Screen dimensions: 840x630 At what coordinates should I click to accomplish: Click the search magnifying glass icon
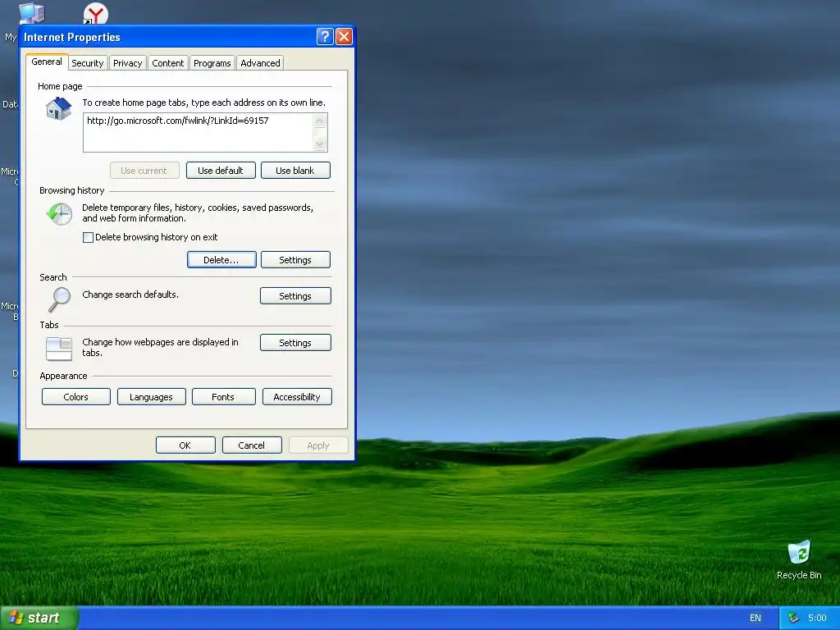point(59,299)
